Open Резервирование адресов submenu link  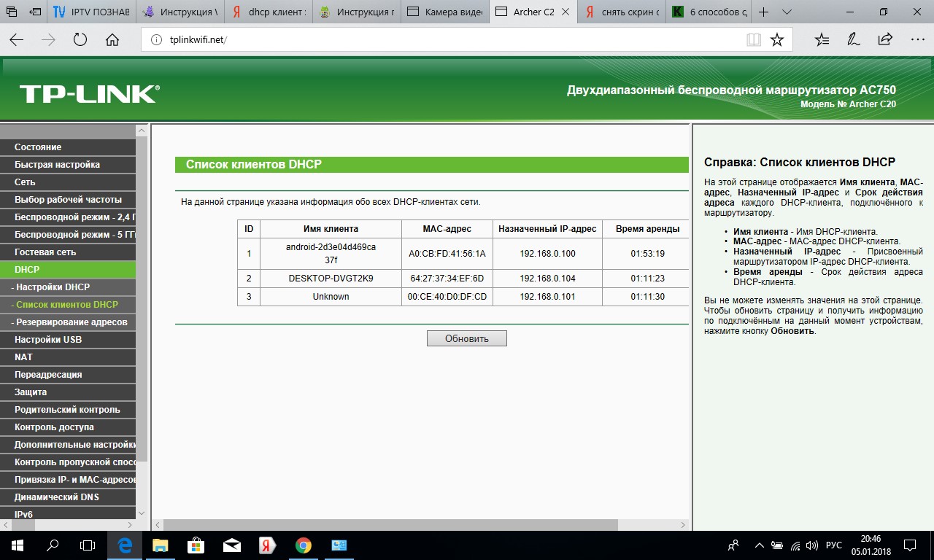click(72, 322)
